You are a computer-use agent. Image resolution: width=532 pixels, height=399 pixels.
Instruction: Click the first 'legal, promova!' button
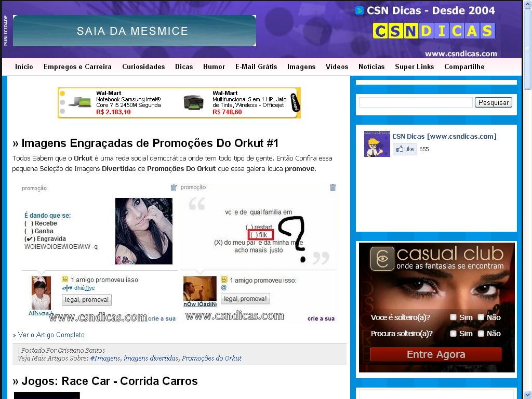click(87, 300)
